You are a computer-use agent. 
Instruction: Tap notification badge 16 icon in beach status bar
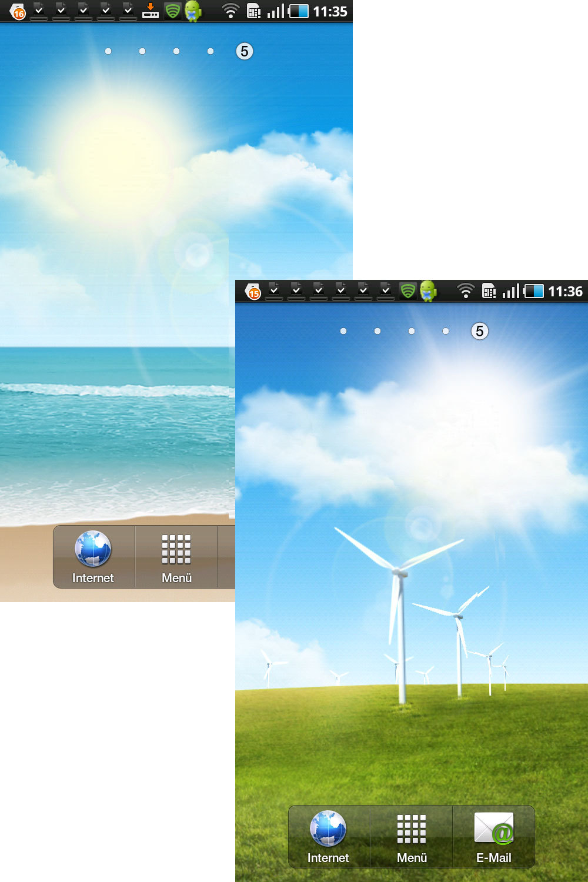click(18, 11)
